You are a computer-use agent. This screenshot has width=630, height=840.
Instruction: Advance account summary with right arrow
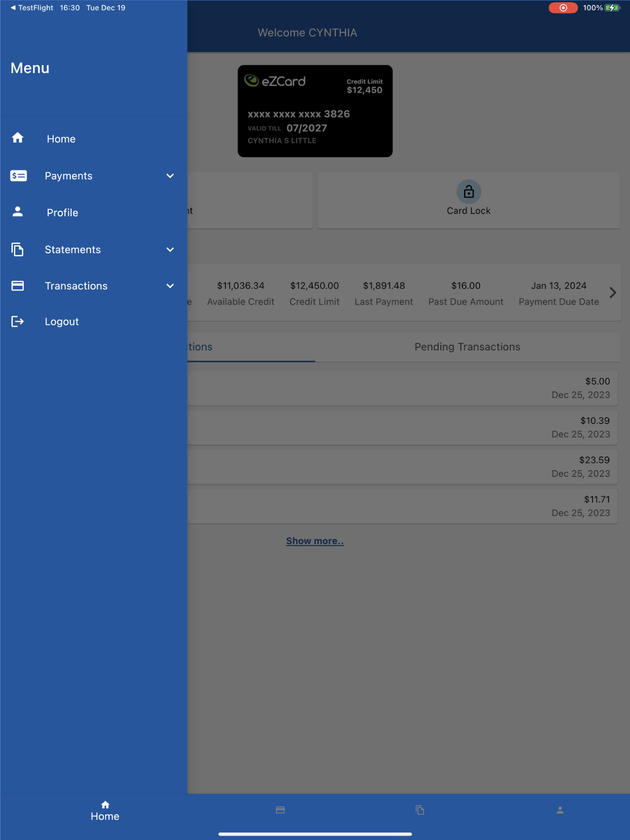point(612,292)
